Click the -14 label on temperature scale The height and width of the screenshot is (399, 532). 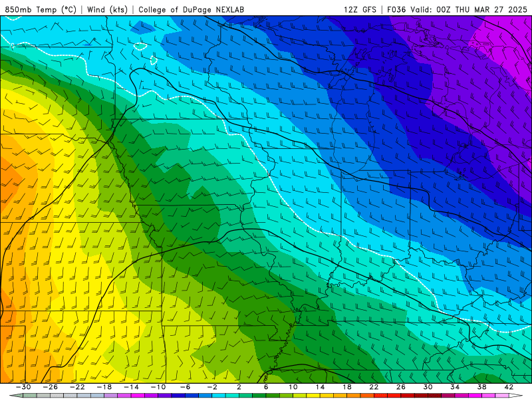coord(131,387)
